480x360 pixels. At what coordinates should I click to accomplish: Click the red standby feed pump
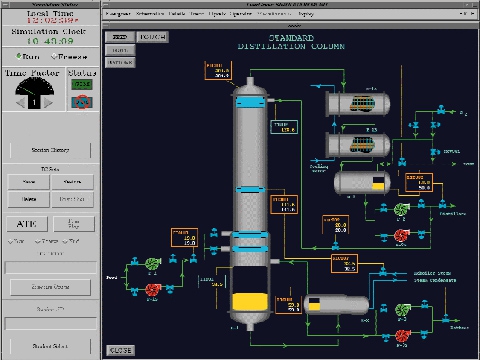[153, 290]
